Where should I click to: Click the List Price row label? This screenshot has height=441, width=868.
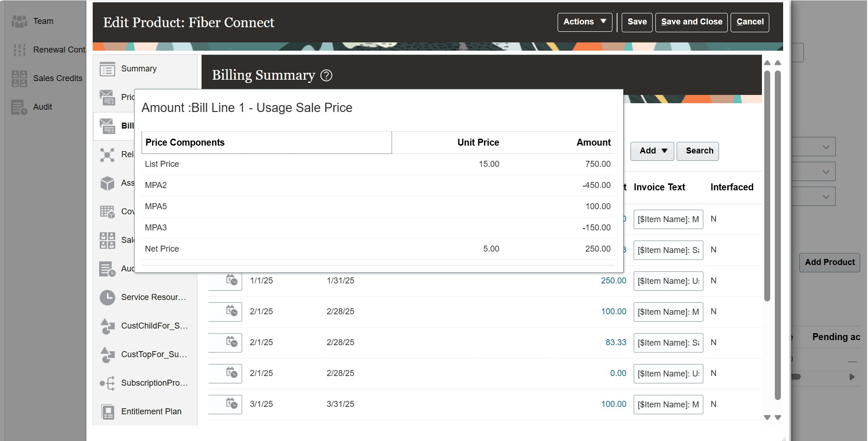[162, 164]
